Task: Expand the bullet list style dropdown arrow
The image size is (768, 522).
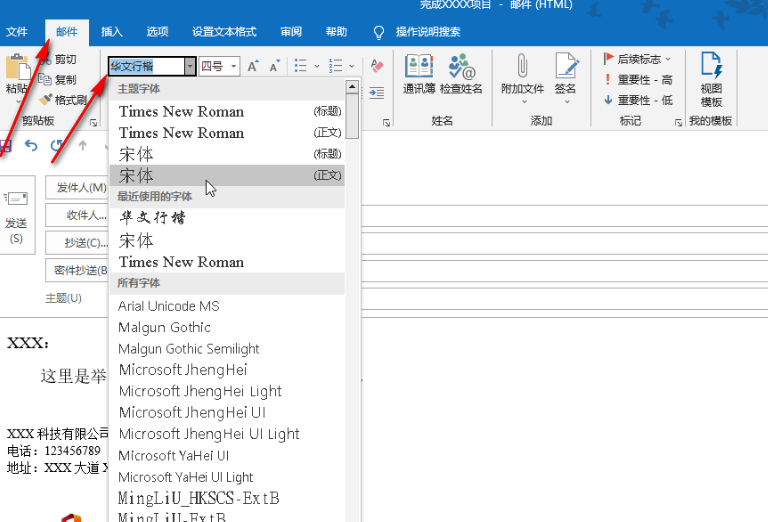Action: click(x=317, y=66)
